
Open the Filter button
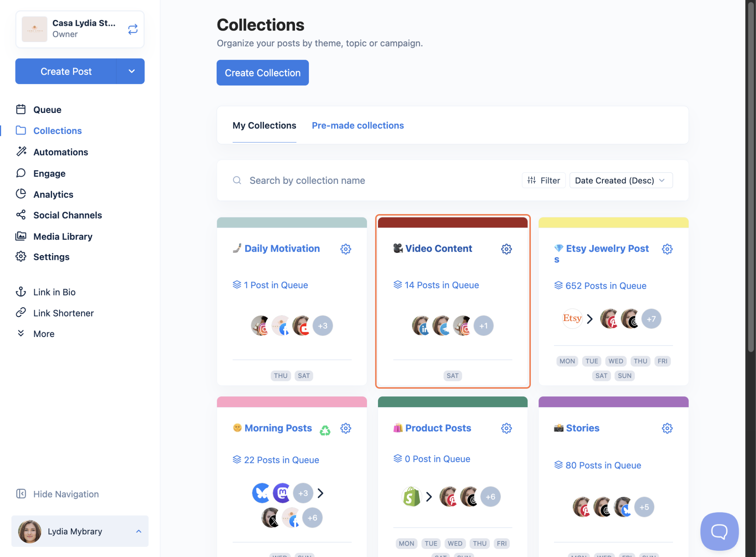[543, 180]
